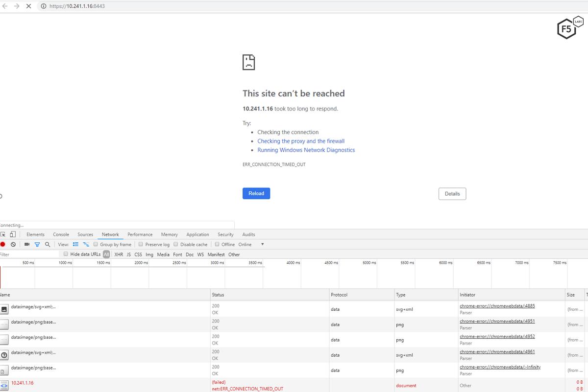
Task: Switch to Network tab
Action: point(110,234)
